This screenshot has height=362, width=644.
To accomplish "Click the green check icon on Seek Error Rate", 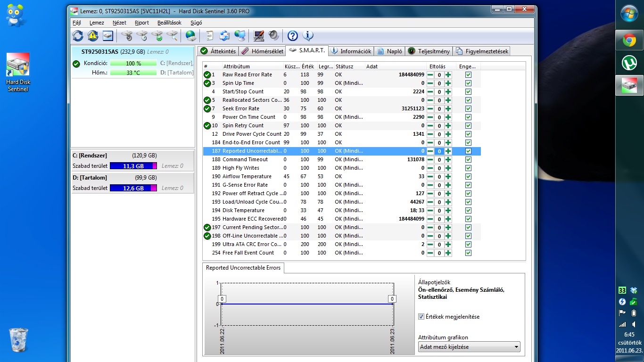I will (x=207, y=108).
